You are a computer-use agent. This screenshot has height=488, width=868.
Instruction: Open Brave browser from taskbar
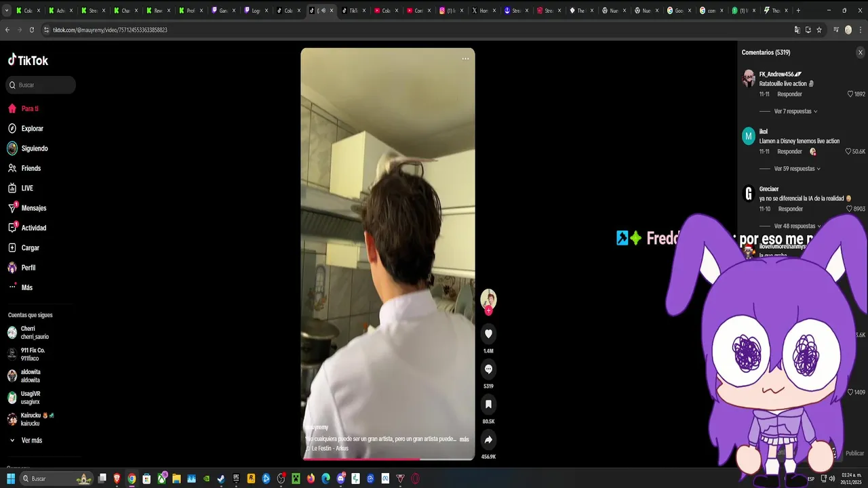point(117,479)
